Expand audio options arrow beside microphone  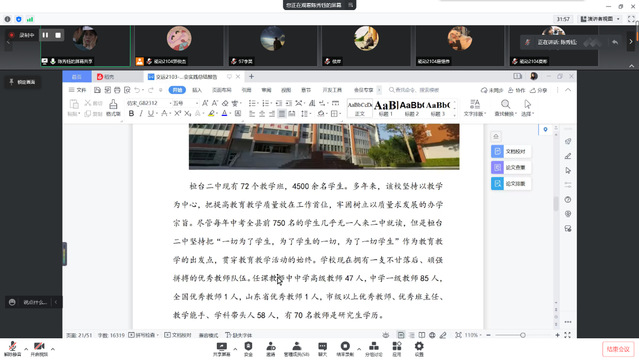click(26, 349)
